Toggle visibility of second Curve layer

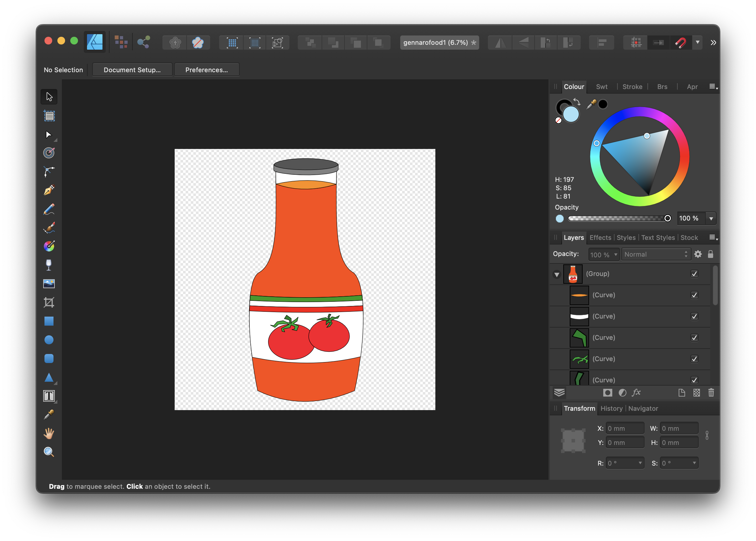[x=694, y=316]
